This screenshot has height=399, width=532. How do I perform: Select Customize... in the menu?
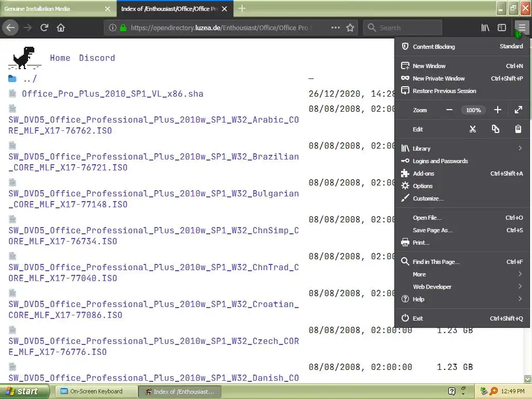[x=462, y=198]
